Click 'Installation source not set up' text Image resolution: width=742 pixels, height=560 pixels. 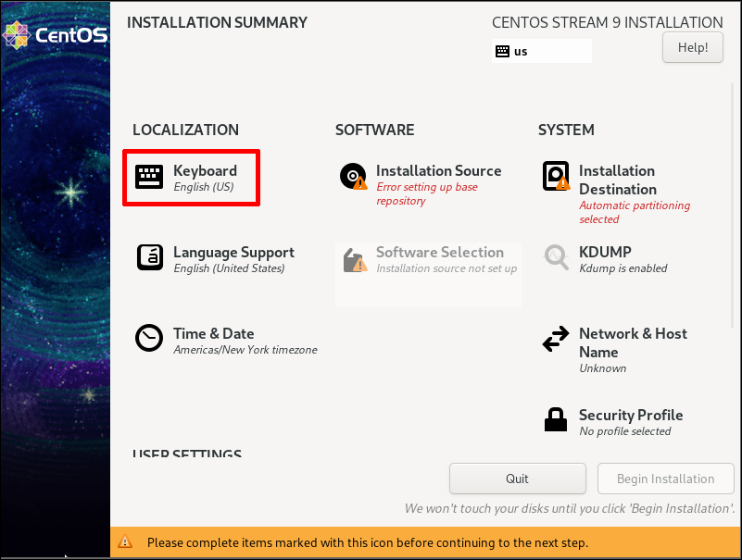(446, 268)
